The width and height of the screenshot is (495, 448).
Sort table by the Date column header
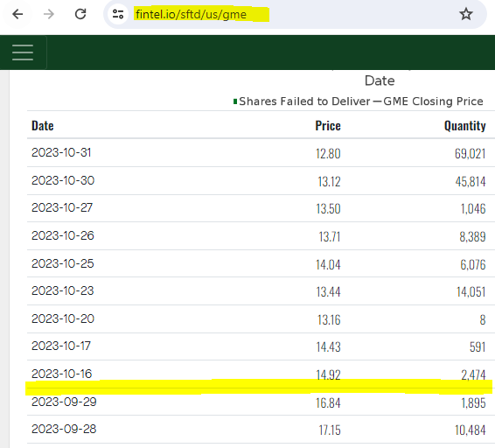43,126
